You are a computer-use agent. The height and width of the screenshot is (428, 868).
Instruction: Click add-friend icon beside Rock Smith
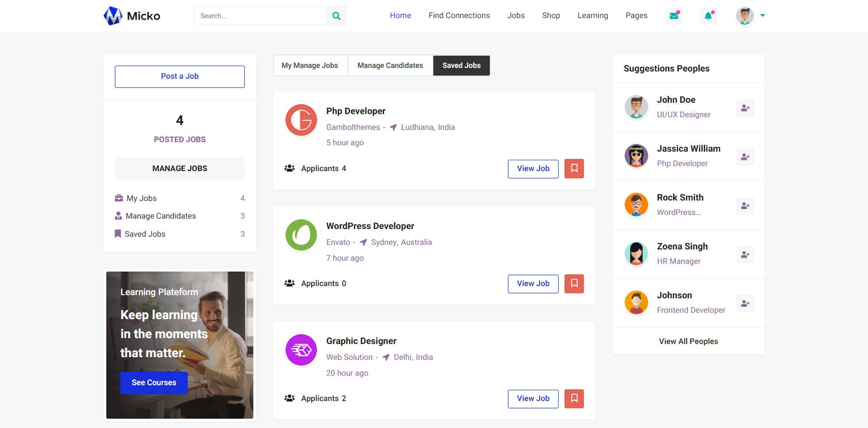(745, 206)
